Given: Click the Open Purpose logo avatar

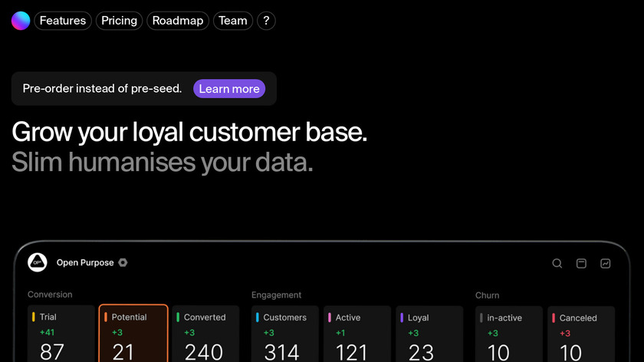Looking at the screenshot, I should coord(38,262).
